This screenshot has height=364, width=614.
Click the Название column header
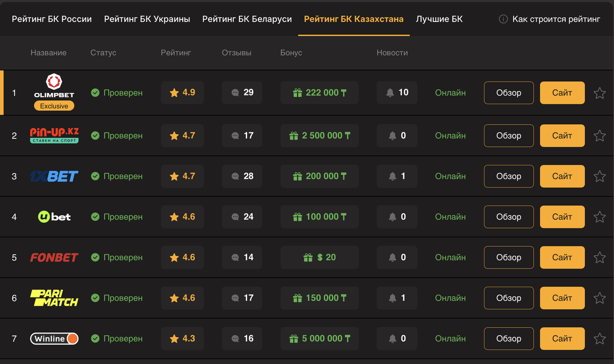49,53
